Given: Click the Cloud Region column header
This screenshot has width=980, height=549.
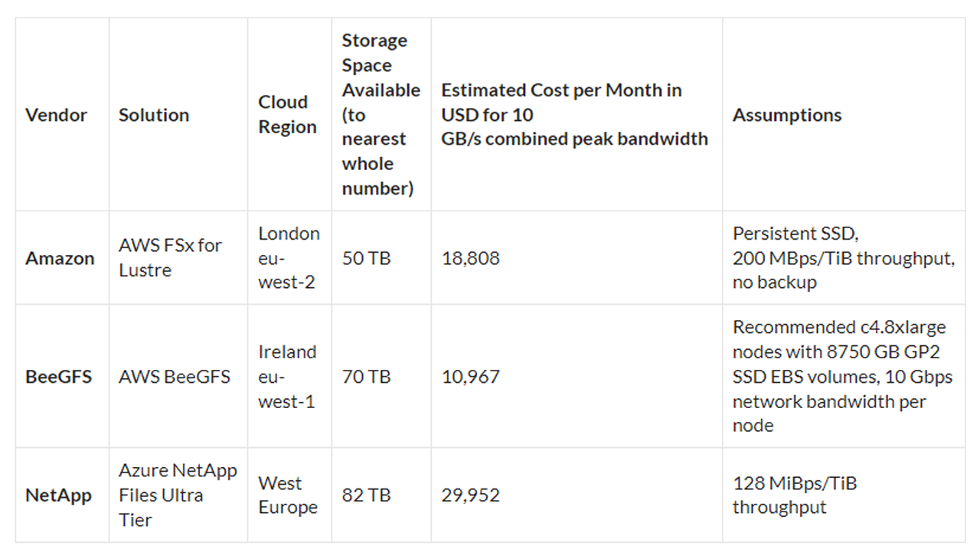Looking at the screenshot, I should 288,115.
